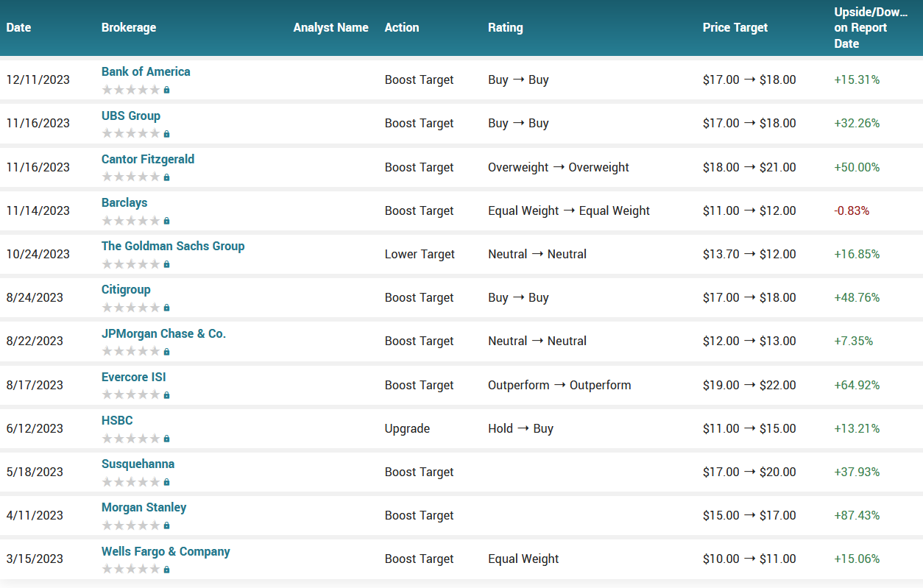This screenshot has width=923, height=588.
Task: Click the lock icon under HSBC
Action: point(166,439)
